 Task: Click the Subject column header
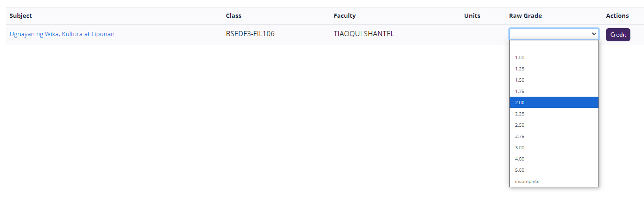[x=21, y=15]
